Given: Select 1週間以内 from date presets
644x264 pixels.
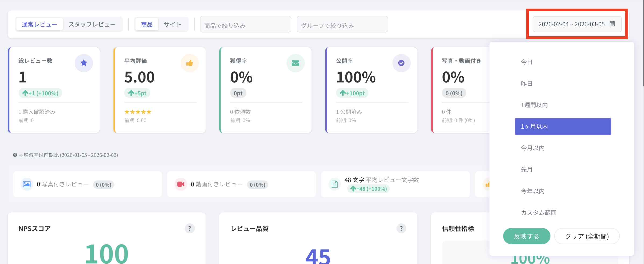Looking at the screenshot, I should coord(534,105).
